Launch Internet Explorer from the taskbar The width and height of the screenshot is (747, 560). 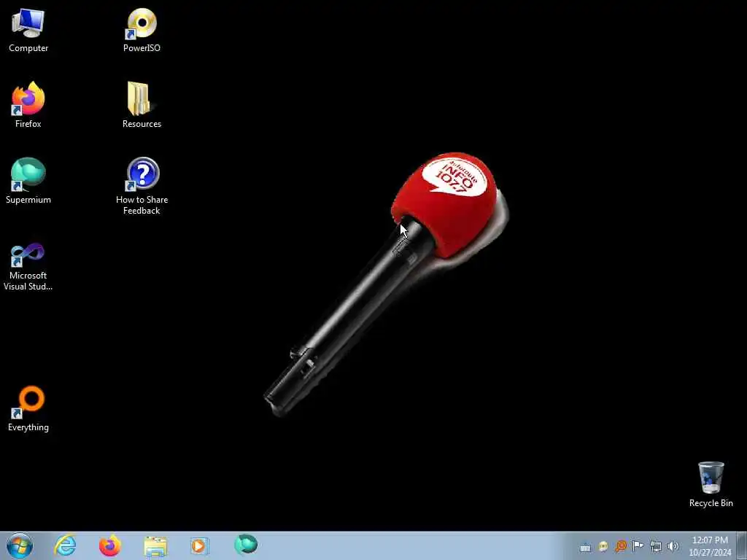point(65,545)
